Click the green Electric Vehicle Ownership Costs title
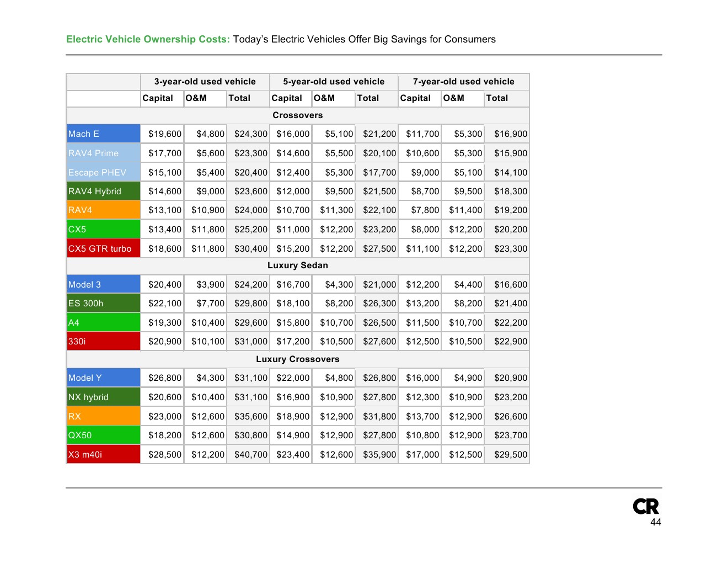This screenshot has width=728, height=563. point(148,39)
